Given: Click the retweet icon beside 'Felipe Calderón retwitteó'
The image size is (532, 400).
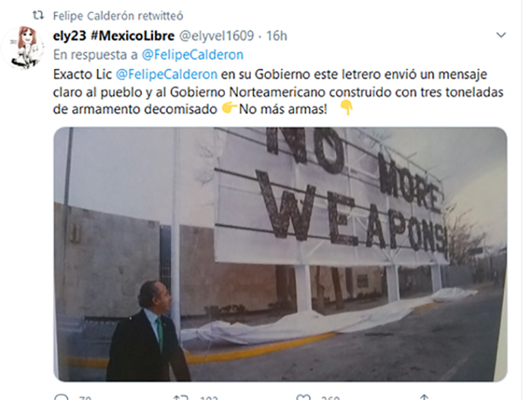Looking at the screenshot, I should (x=38, y=15).
